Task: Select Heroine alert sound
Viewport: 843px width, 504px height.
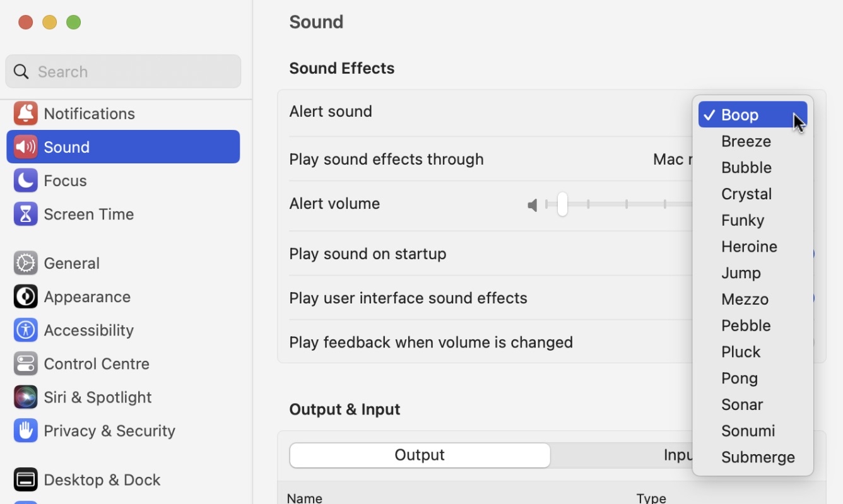Action: [753, 247]
